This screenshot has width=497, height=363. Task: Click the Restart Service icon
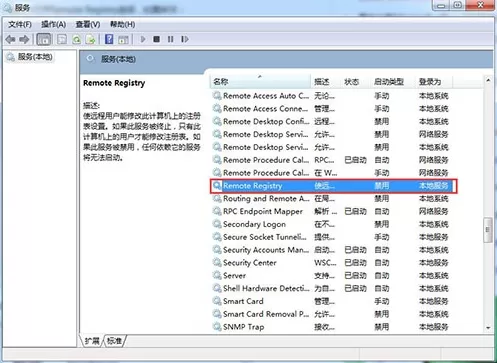click(185, 39)
